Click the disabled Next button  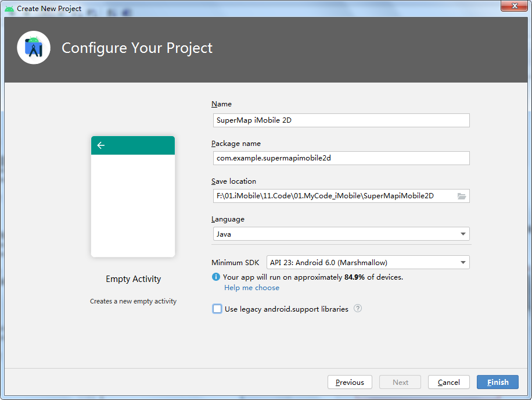(x=400, y=382)
